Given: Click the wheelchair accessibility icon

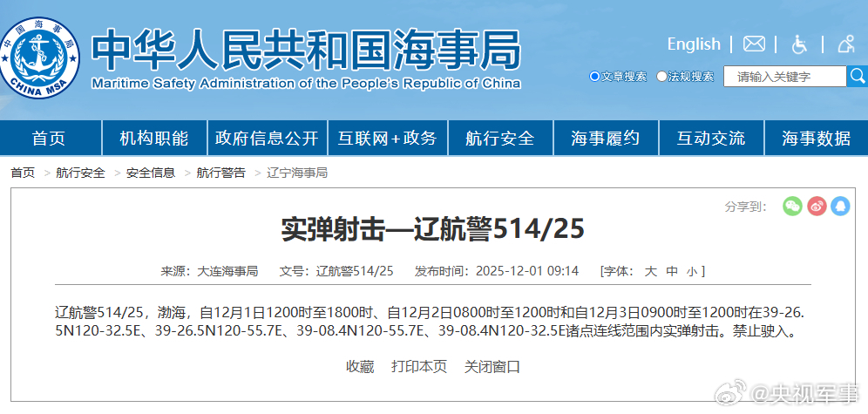Looking at the screenshot, I should pyautogui.click(x=799, y=44).
